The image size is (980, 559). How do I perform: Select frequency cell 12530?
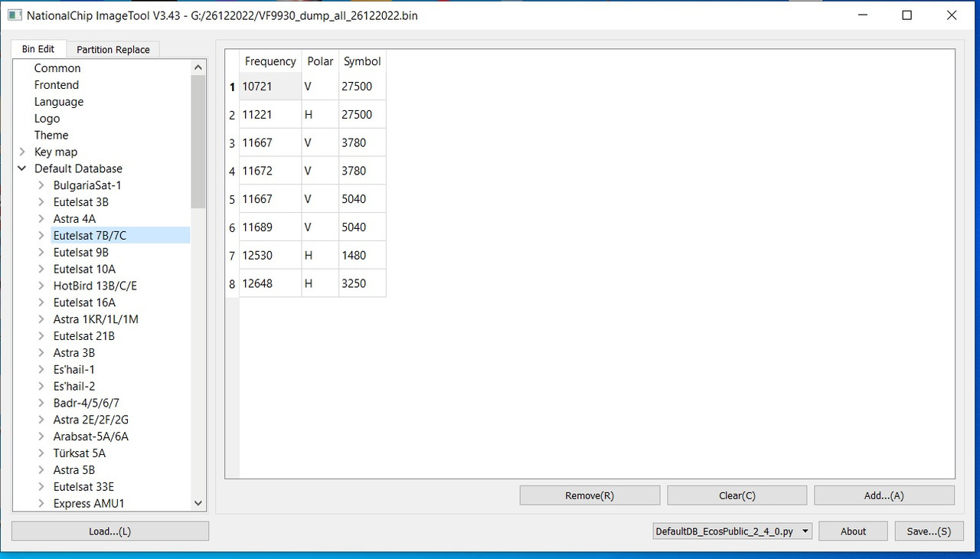[x=270, y=256]
